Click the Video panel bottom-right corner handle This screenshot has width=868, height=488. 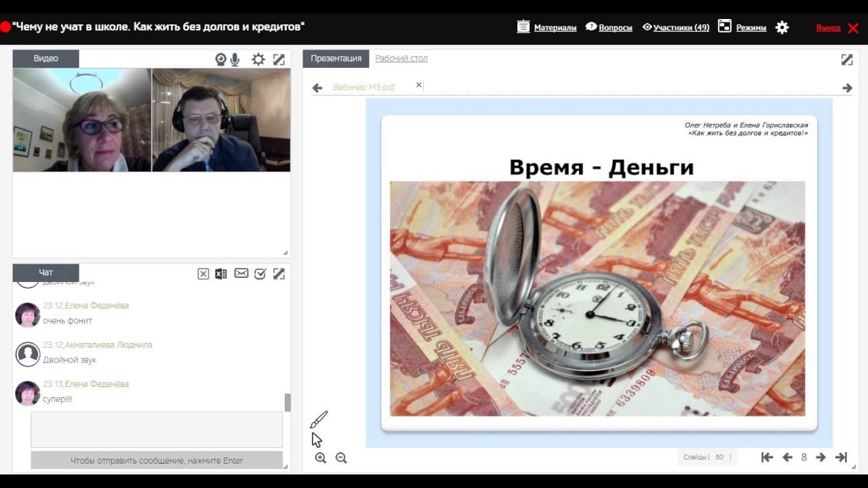point(285,253)
